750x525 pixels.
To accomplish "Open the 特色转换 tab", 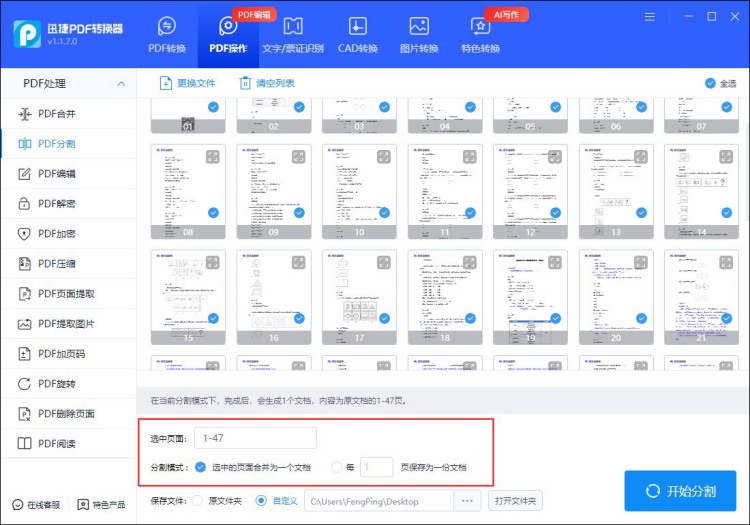I will (x=480, y=34).
